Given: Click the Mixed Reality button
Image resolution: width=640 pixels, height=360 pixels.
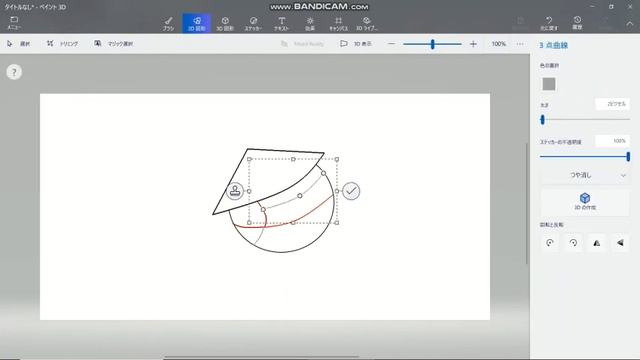Looking at the screenshot, I should click(x=302, y=44).
